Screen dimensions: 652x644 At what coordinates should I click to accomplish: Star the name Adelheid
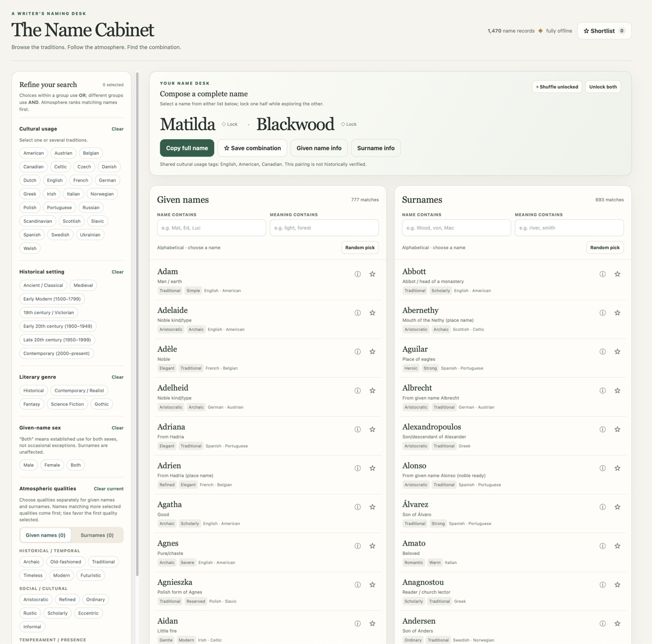[x=372, y=391]
